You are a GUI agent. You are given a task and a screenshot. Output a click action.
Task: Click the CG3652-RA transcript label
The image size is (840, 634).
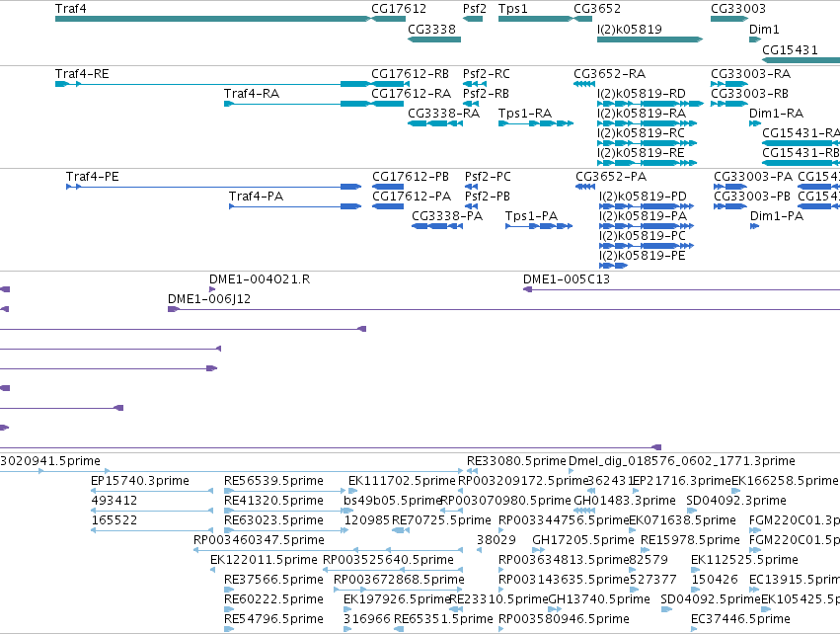[610, 73]
